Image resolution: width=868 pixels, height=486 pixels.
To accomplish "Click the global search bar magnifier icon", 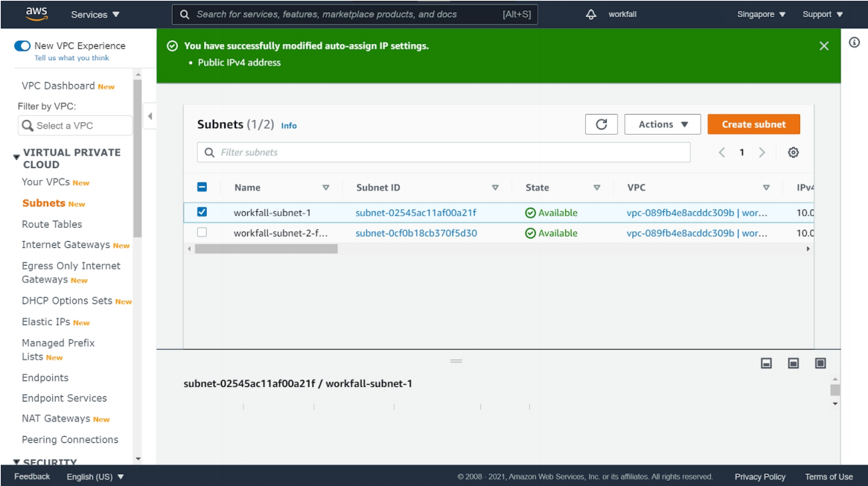I will click(185, 14).
